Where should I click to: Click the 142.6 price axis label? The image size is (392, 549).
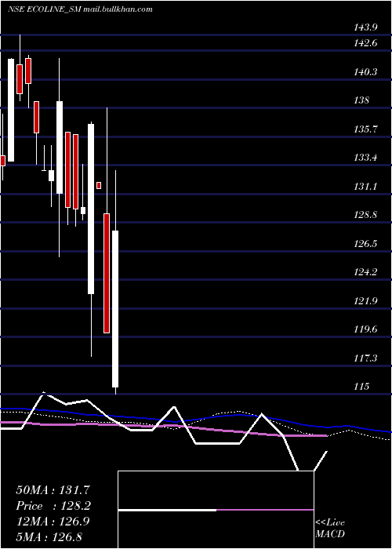[x=366, y=43]
